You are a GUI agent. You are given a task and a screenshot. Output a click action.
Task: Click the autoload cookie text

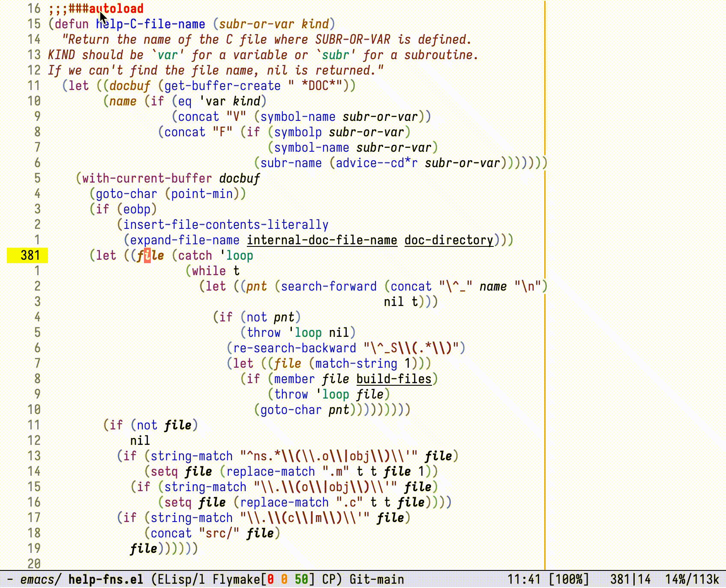[x=116, y=9]
